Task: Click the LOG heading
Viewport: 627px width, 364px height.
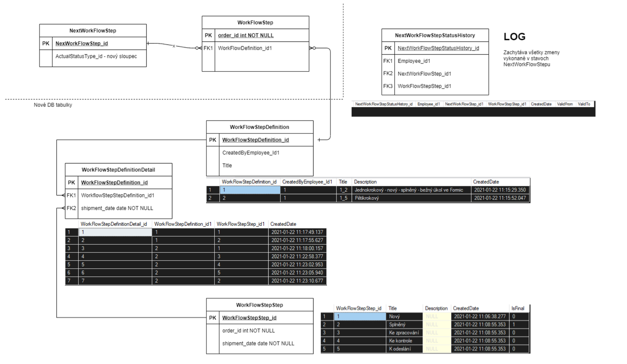Action: coord(515,37)
